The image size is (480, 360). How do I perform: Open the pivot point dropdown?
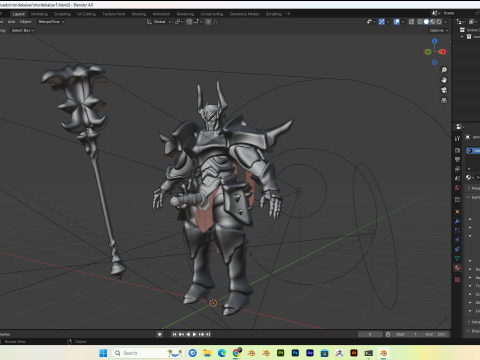click(x=179, y=22)
